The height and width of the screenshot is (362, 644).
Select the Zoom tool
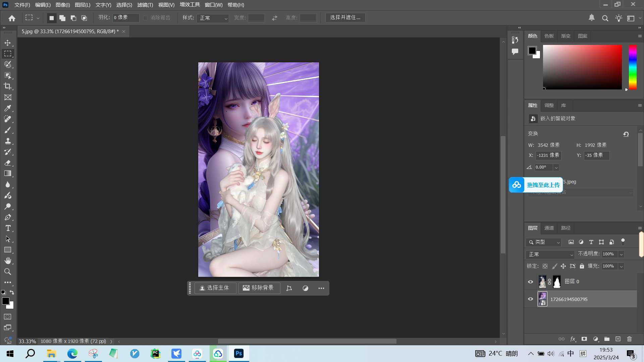[8, 271]
